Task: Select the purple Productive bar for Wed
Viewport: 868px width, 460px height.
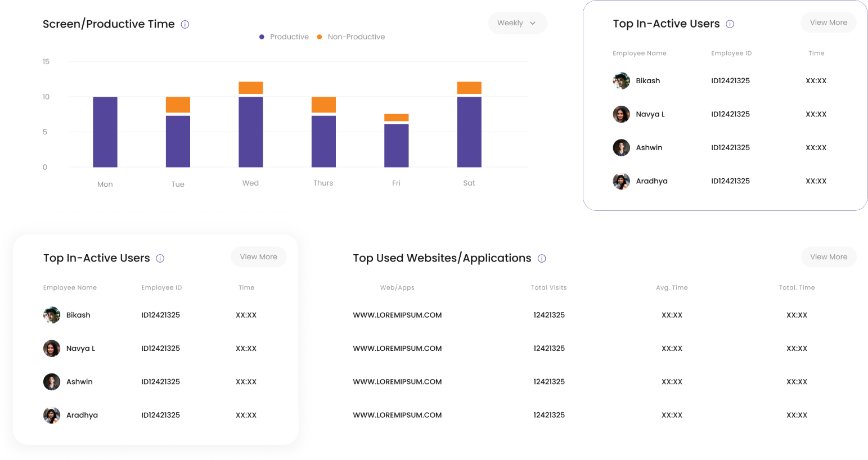Action: point(251,132)
